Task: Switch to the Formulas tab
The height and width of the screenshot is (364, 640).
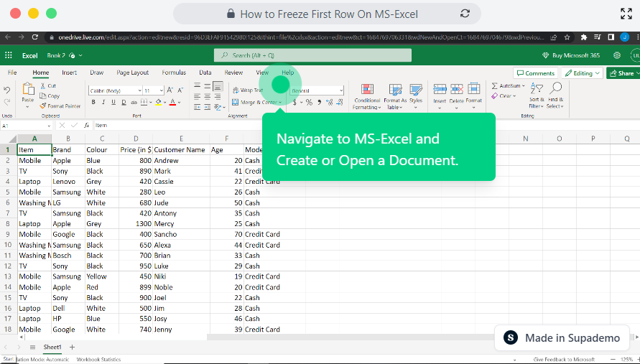Action: point(174,73)
